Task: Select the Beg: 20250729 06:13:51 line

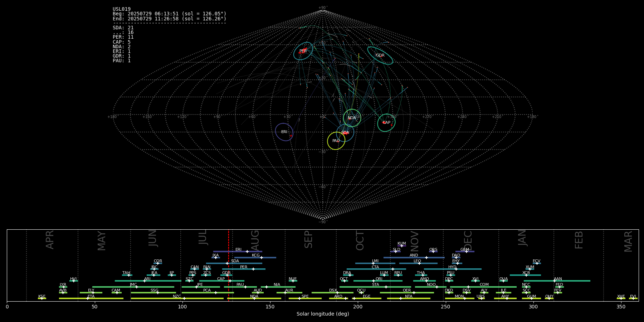Action: [x=170, y=14]
